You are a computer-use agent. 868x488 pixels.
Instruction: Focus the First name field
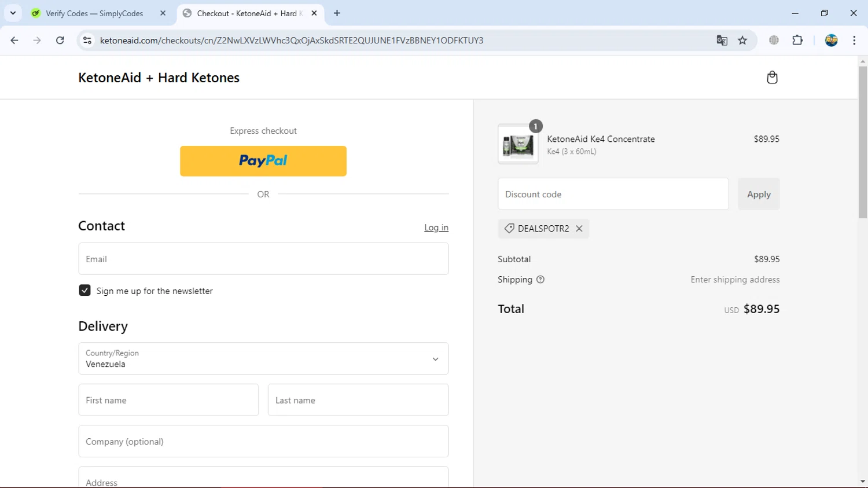click(x=168, y=400)
